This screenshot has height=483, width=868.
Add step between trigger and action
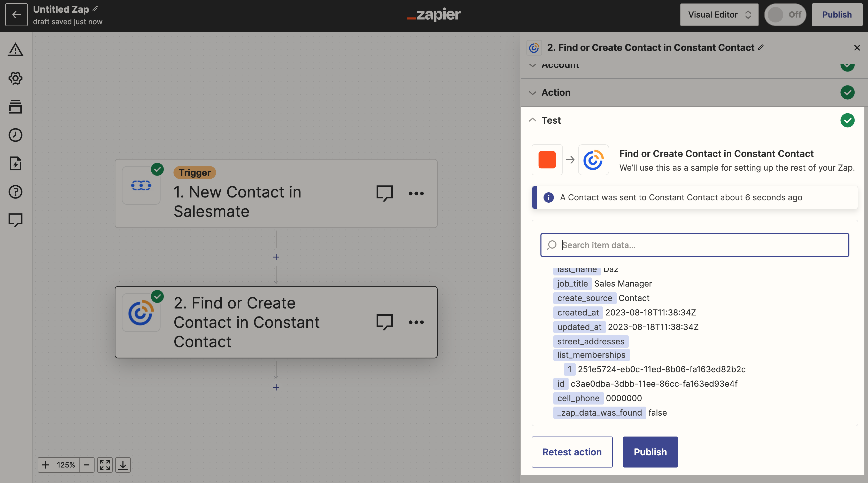pyautogui.click(x=276, y=257)
